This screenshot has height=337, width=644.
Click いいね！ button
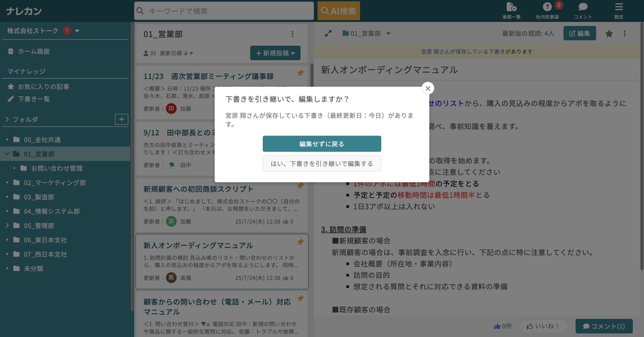click(543, 326)
